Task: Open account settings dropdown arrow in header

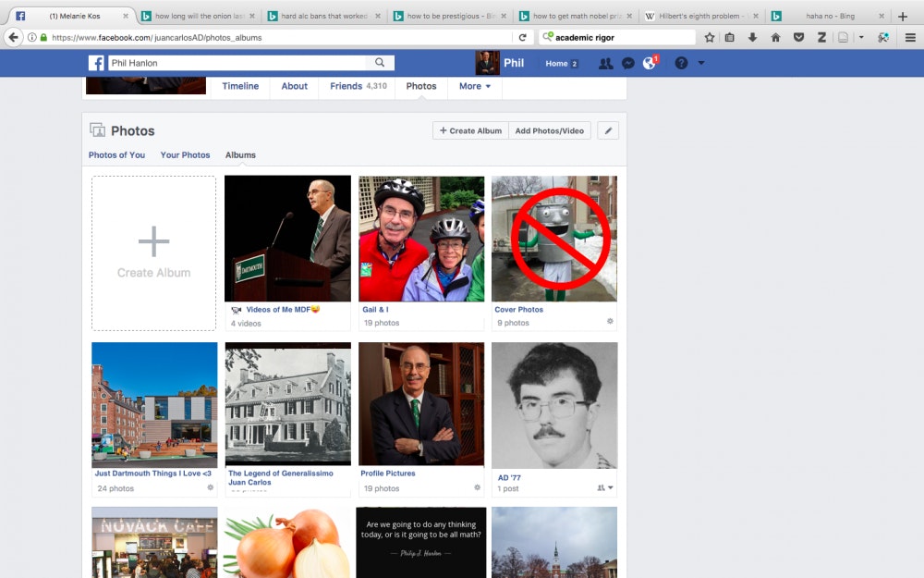Action: (x=701, y=63)
